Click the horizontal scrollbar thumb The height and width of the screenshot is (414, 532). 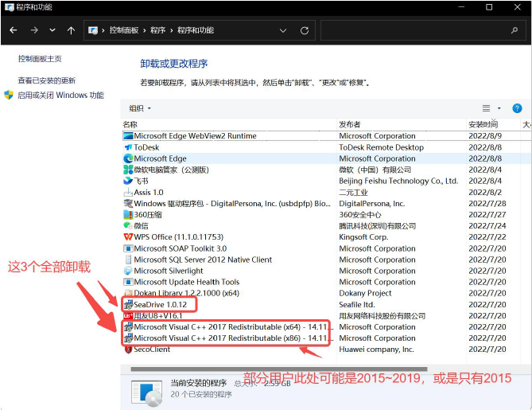coord(279,369)
